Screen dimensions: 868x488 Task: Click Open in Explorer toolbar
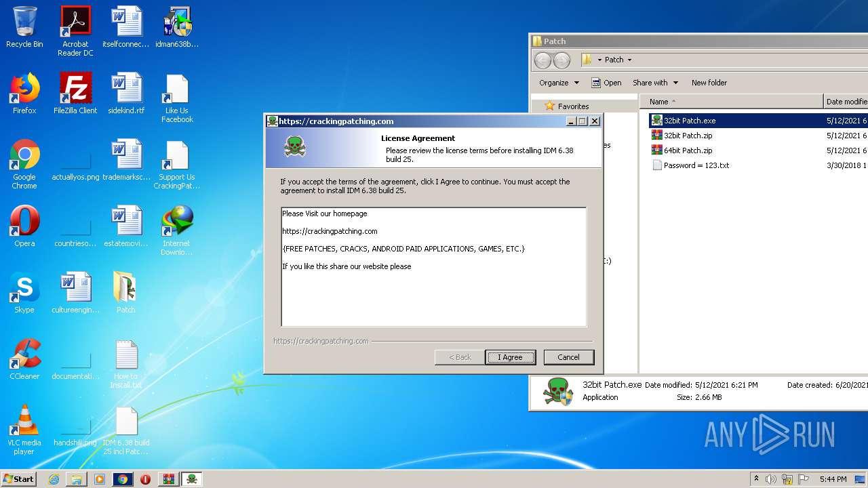click(x=606, y=83)
